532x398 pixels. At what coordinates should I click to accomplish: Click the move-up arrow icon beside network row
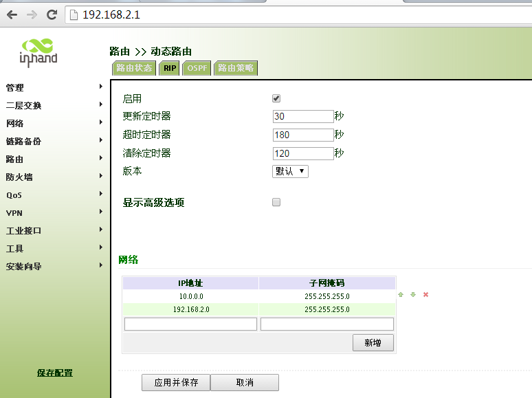click(x=401, y=294)
